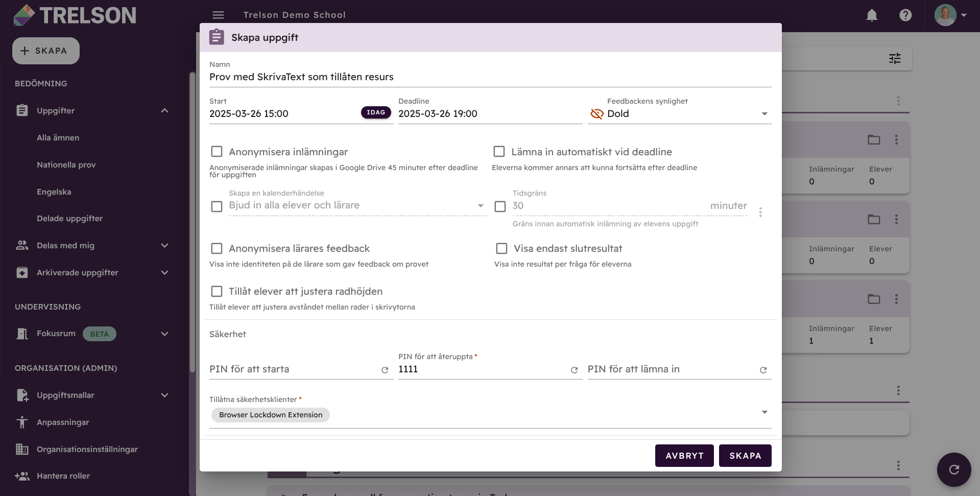Open the profile dropdown arrow
The image size is (980, 496).
click(964, 15)
